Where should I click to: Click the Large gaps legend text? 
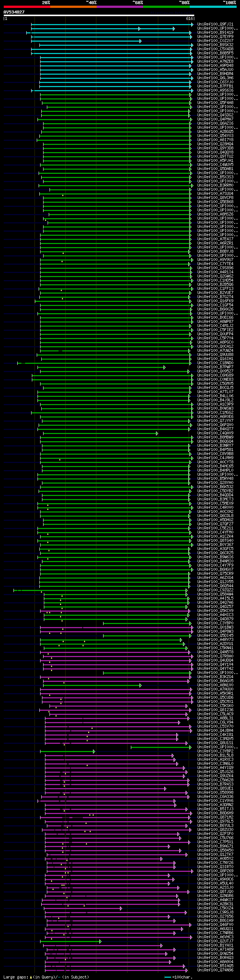tap(16, 977)
